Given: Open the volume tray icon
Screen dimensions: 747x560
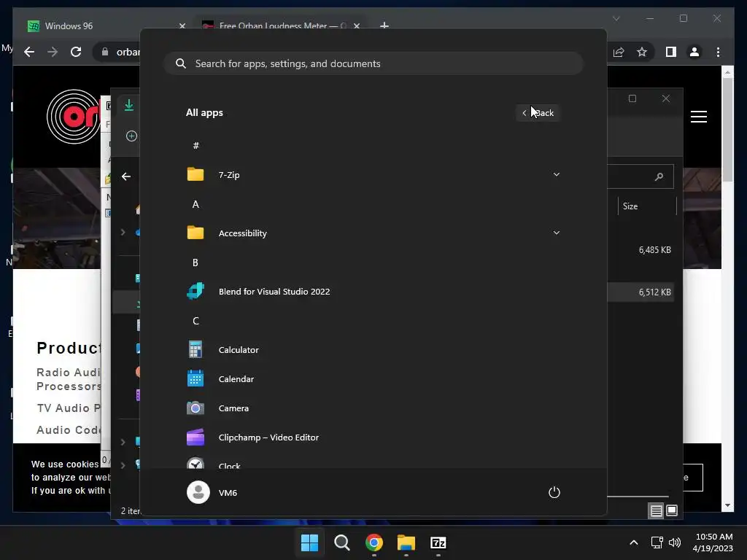Looking at the screenshot, I should point(675,542).
